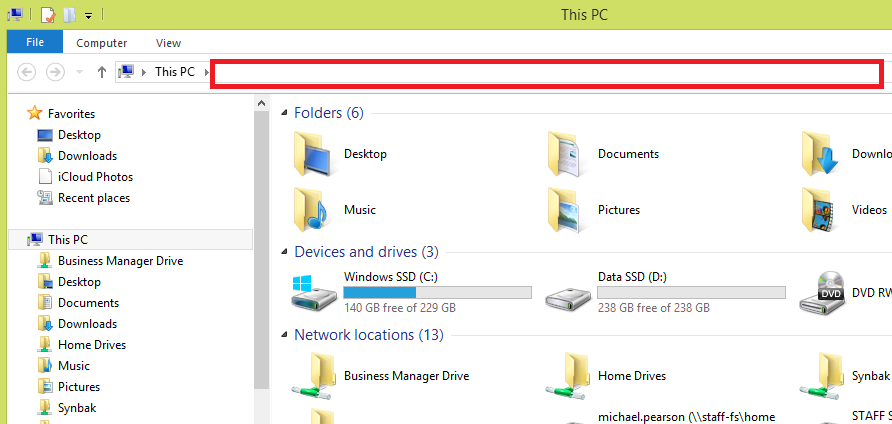Go forward using the Forward arrow

coord(55,72)
